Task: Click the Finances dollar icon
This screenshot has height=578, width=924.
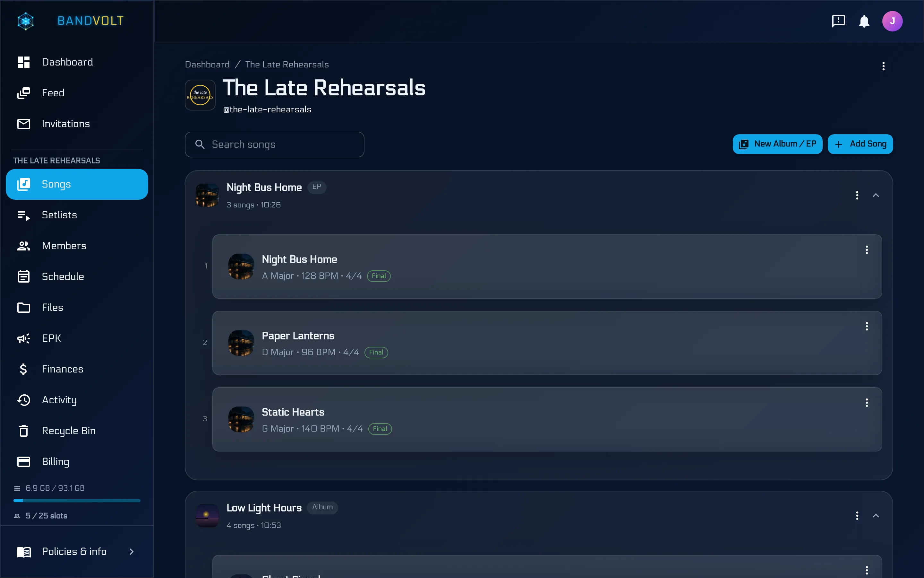Action: tap(24, 369)
